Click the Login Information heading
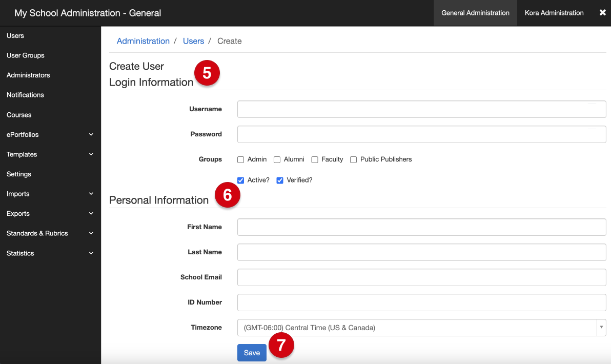Image resolution: width=611 pixels, height=364 pixels. point(151,82)
